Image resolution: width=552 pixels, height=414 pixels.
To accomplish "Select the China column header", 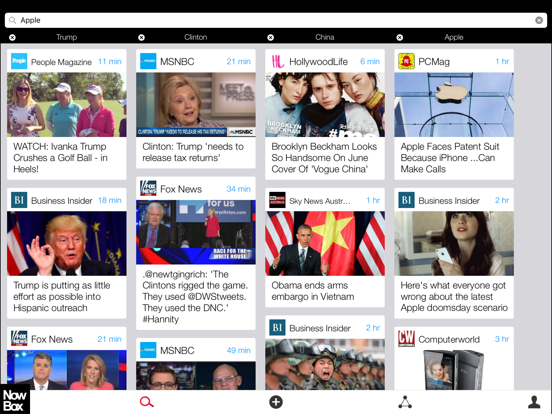I will 325,37.
